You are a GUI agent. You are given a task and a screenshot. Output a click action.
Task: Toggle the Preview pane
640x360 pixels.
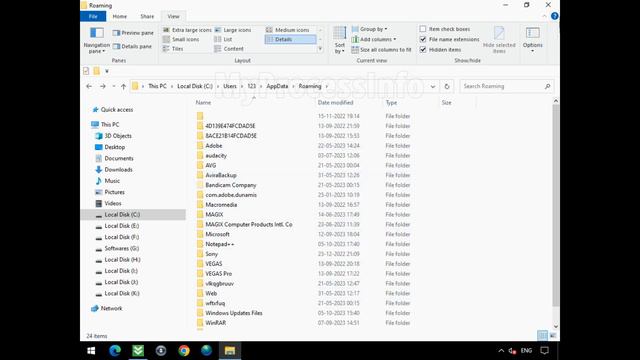click(133, 33)
